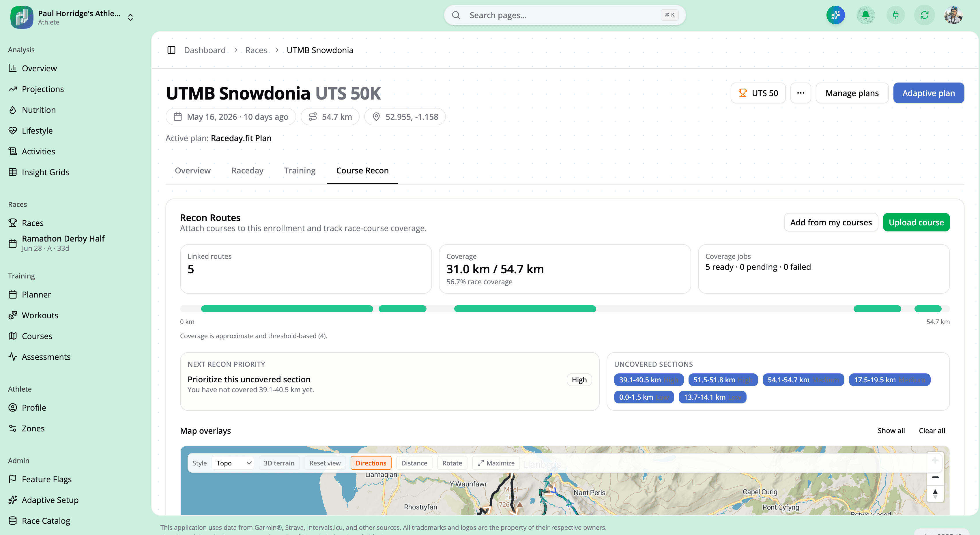The height and width of the screenshot is (535, 980).
Task: Open the user avatar menu
Action: [953, 15]
